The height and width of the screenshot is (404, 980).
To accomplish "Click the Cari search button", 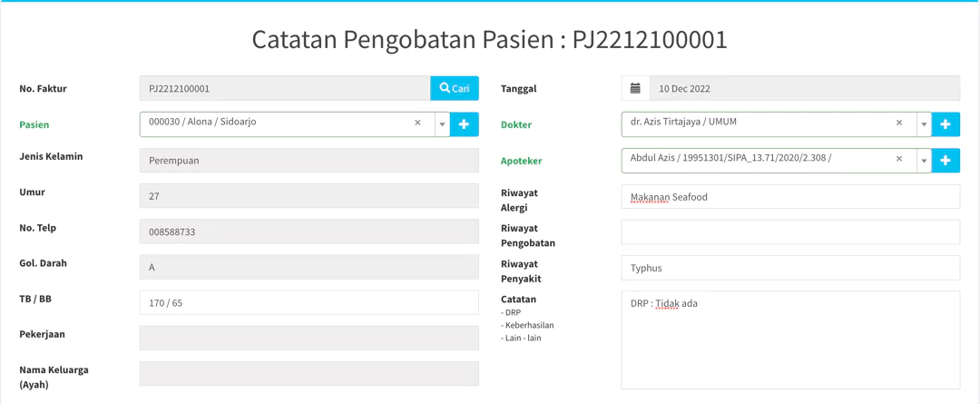I will tap(454, 88).
